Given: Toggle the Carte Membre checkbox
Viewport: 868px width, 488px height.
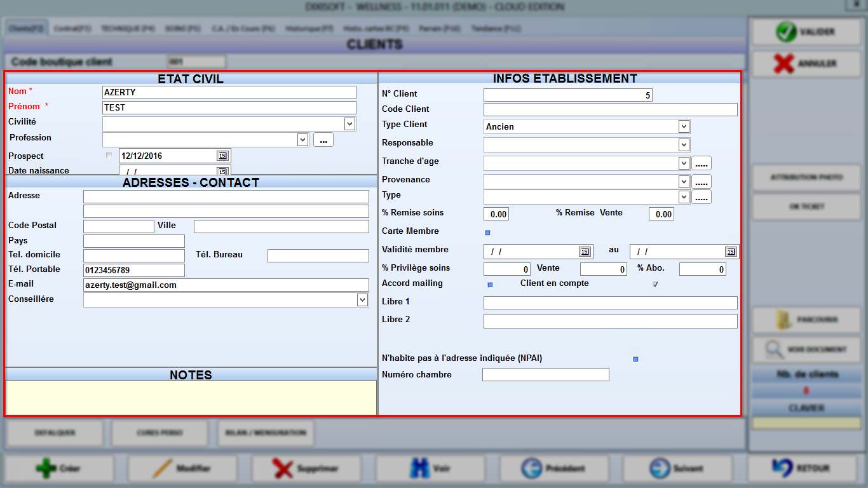Looking at the screenshot, I should click(488, 231).
